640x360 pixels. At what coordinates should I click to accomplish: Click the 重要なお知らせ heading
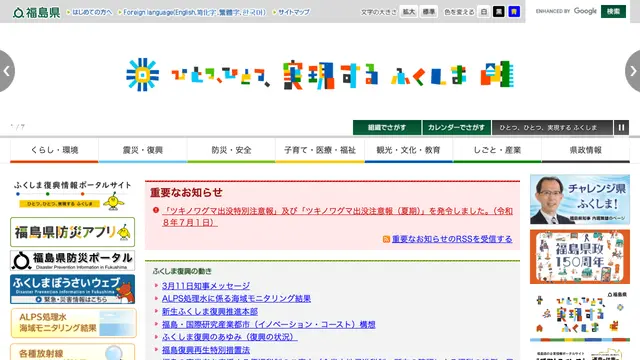pos(186,193)
